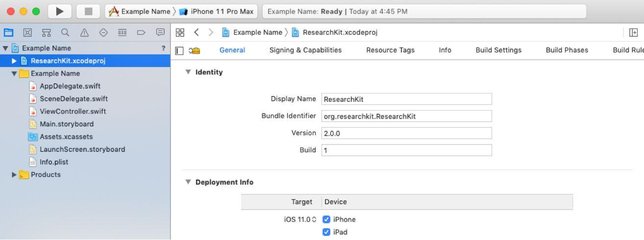Screen dimensions: 644x240
Task: Click the source control status question mark
Action: [163, 48]
